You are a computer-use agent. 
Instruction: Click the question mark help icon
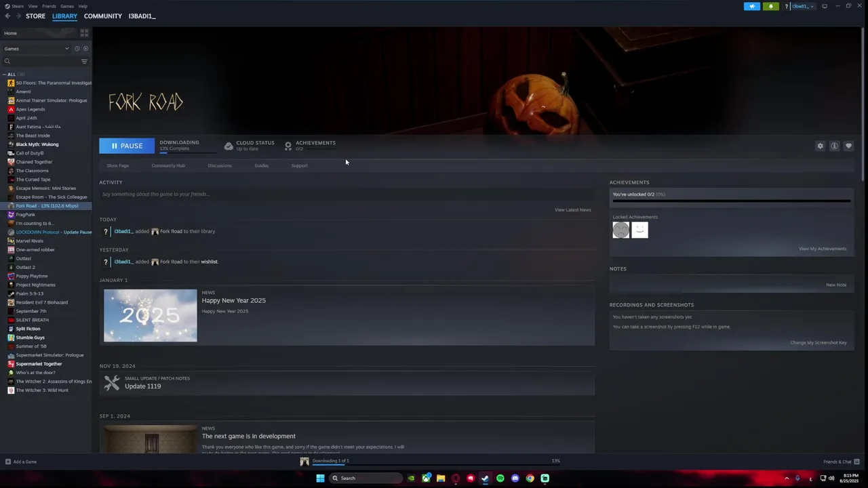pos(786,6)
